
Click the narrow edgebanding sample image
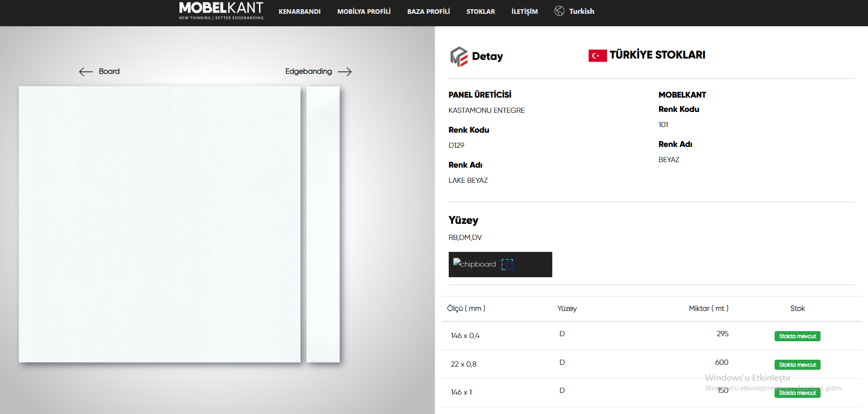click(x=323, y=224)
